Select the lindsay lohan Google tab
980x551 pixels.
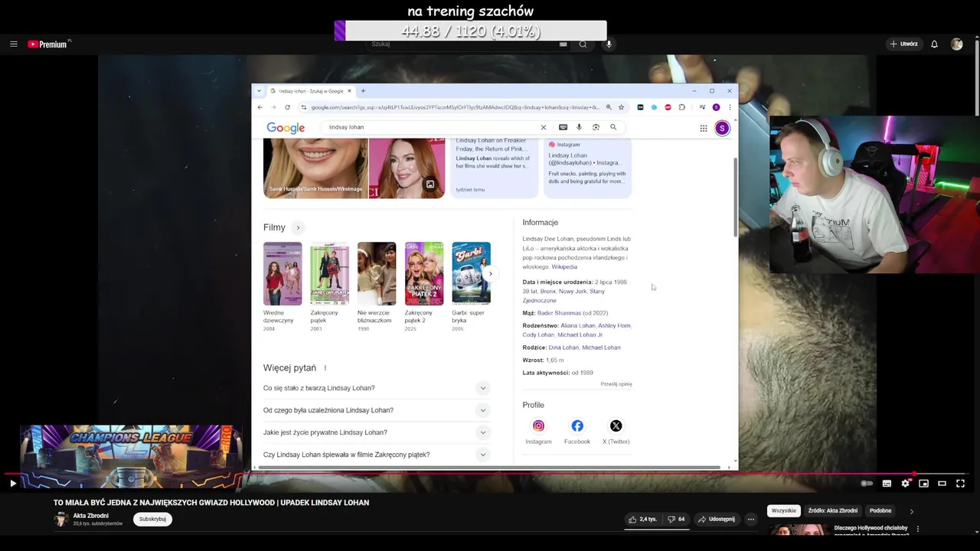click(310, 91)
